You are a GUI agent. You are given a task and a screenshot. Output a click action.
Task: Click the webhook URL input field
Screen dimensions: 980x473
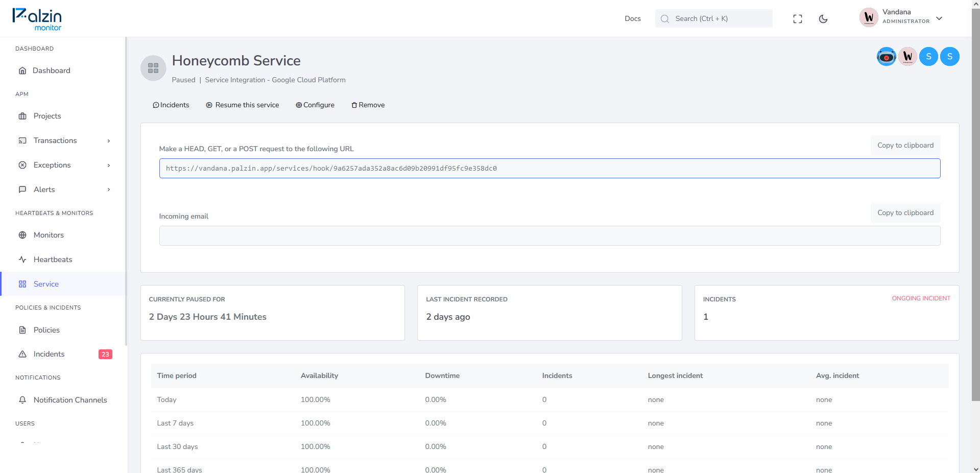click(x=549, y=168)
